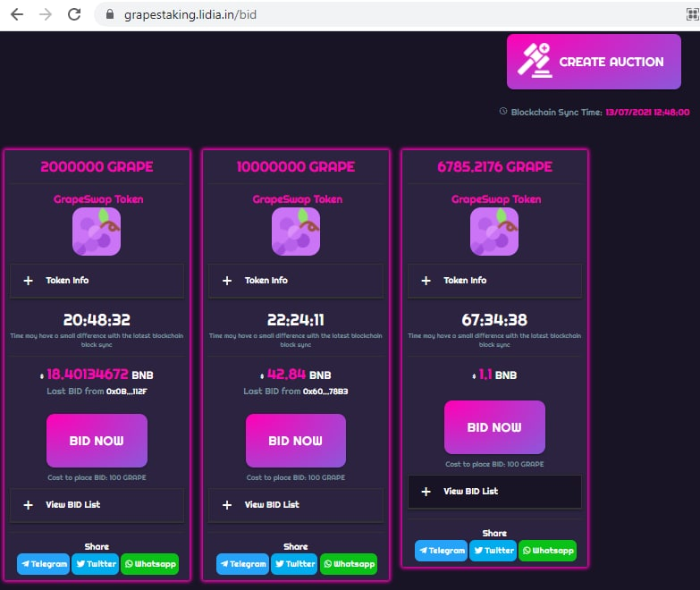Expand Token Info in 2000000 GRAPE card

pyautogui.click(x=97, y=281)
